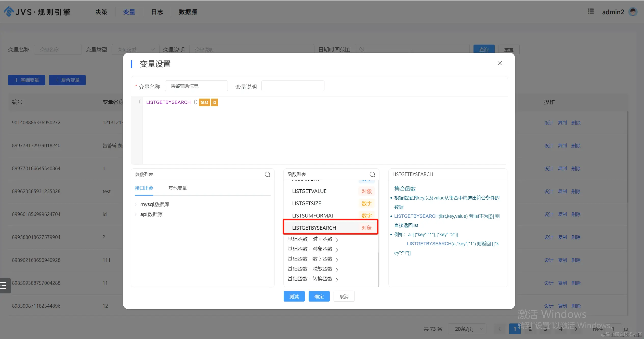The width and height of the screenshot is (644, 339).
Task: Select LISTGETVALUE function from list
Action: coord(309,191)
